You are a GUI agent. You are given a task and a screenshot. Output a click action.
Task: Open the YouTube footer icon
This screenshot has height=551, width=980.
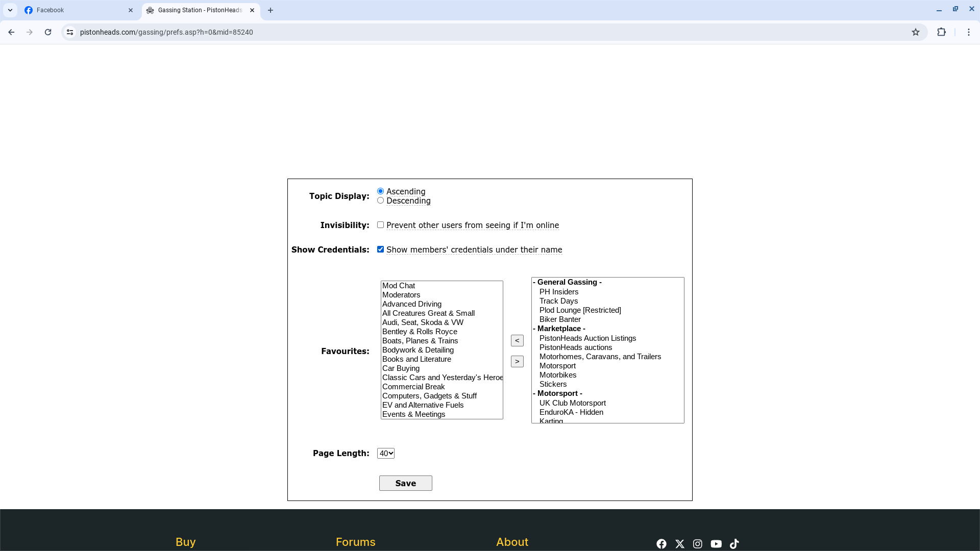click(x=716, y=544)
